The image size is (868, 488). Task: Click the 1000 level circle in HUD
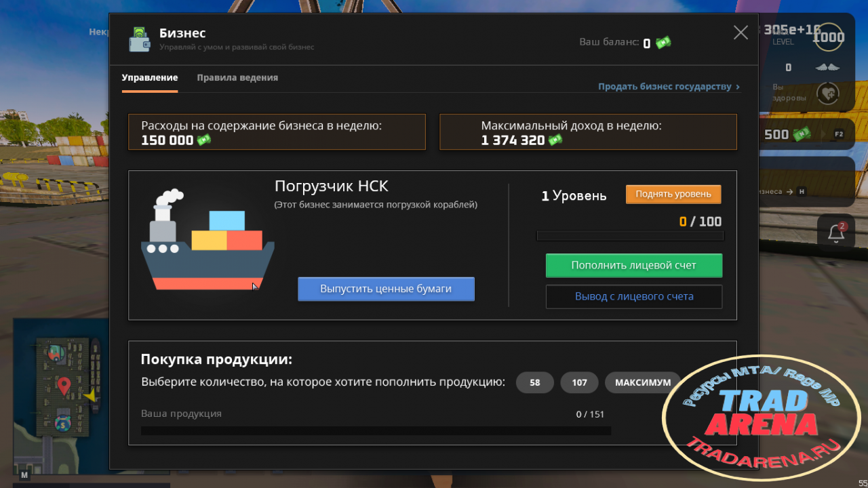(828, 37)
